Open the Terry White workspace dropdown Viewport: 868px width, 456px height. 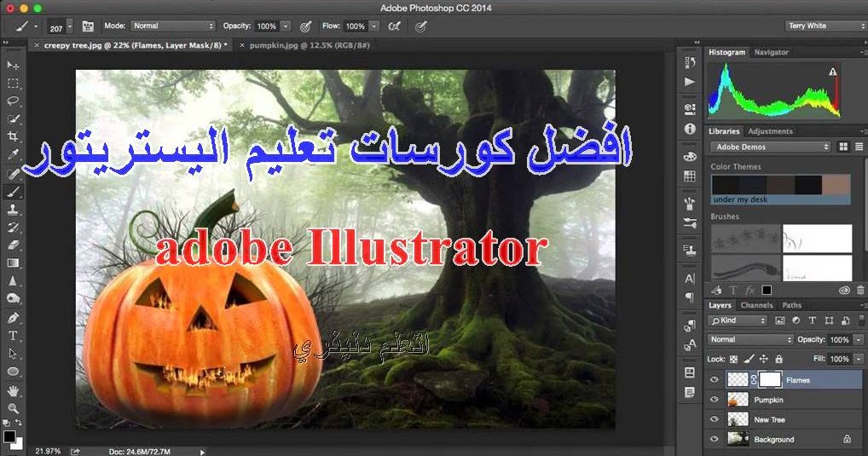point(825,26)
